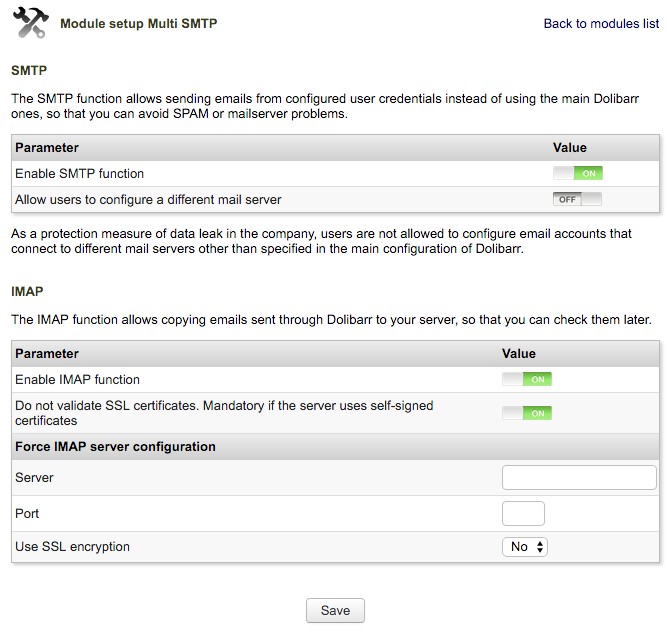
Task: Click the Module setup tools icon
Action: click(31, 24)
